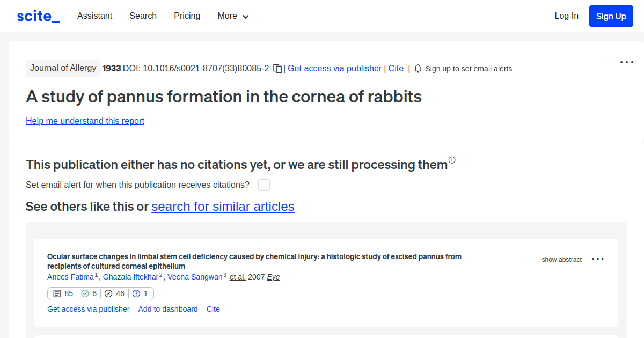
Task: Open the Assistant menu item
Action: (x=94, y=16)
